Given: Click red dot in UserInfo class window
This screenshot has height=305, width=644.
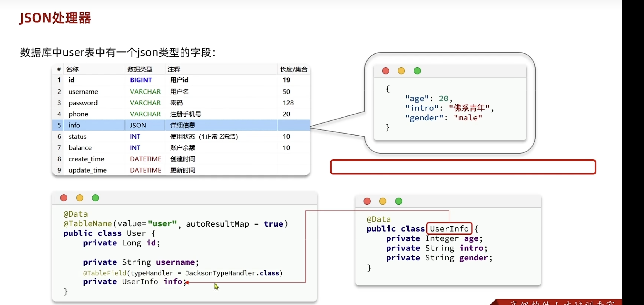Looking at the screenshot, I should click(x=367, y=201).
